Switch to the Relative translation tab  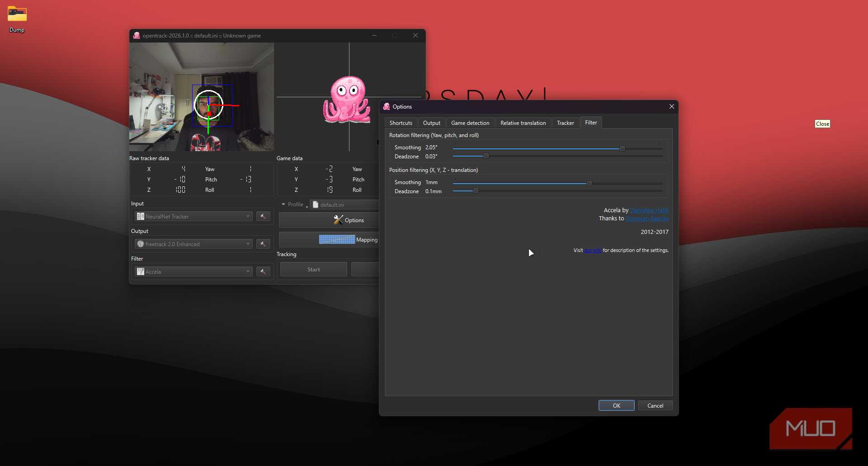523,123
